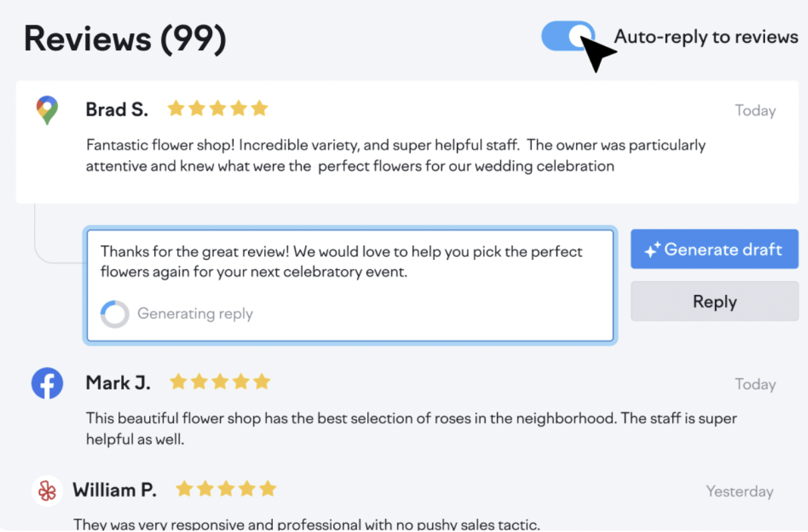
Task: Click Yesterday on William's review
Action: point(740,491)
